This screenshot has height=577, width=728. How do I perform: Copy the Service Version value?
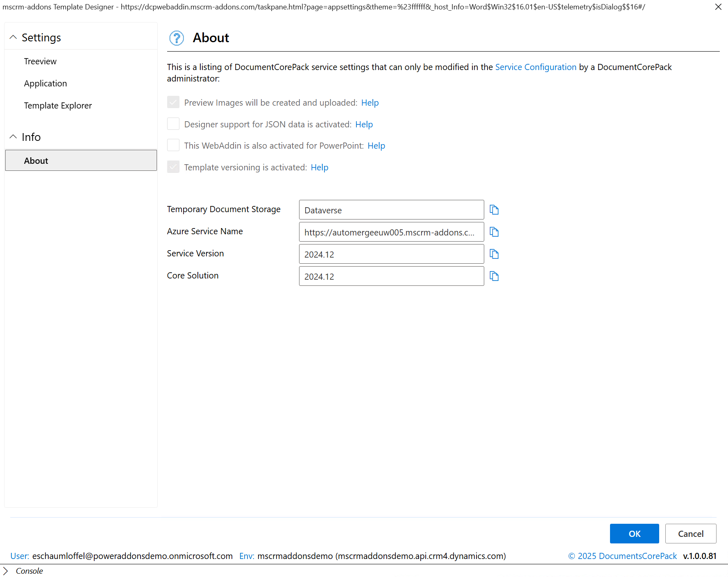494,254
